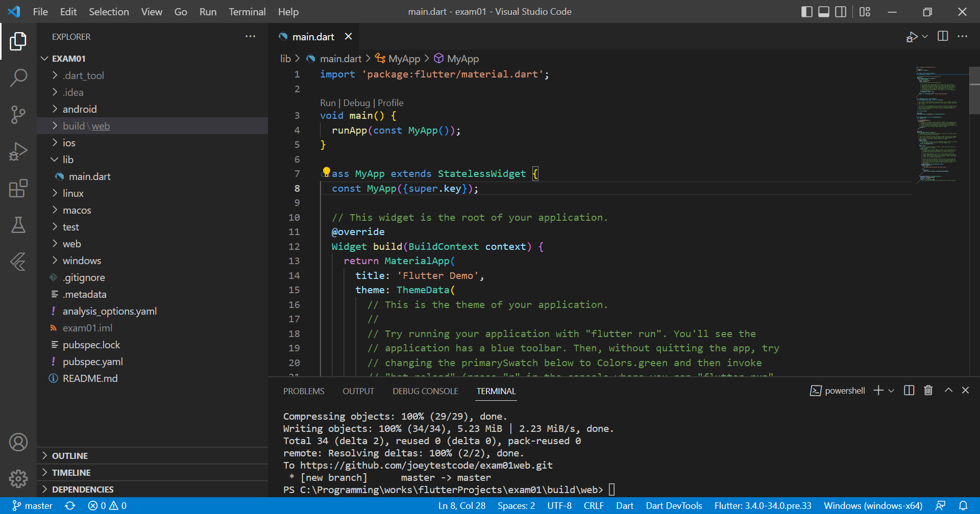Image resolution: width=980 pixels, height=514 pixels.
Task: Click the editor vertical scrollbar
Action: [974, 91]
